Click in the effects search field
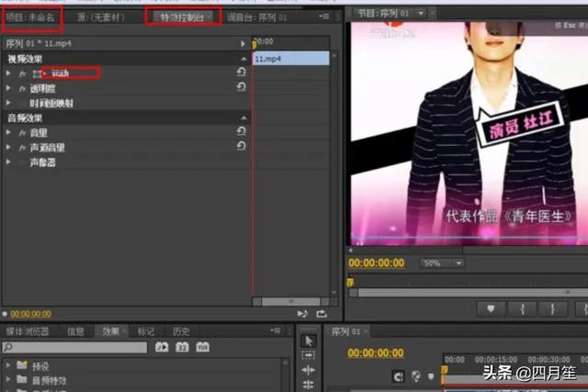588x392 pixels. [74, 347]
